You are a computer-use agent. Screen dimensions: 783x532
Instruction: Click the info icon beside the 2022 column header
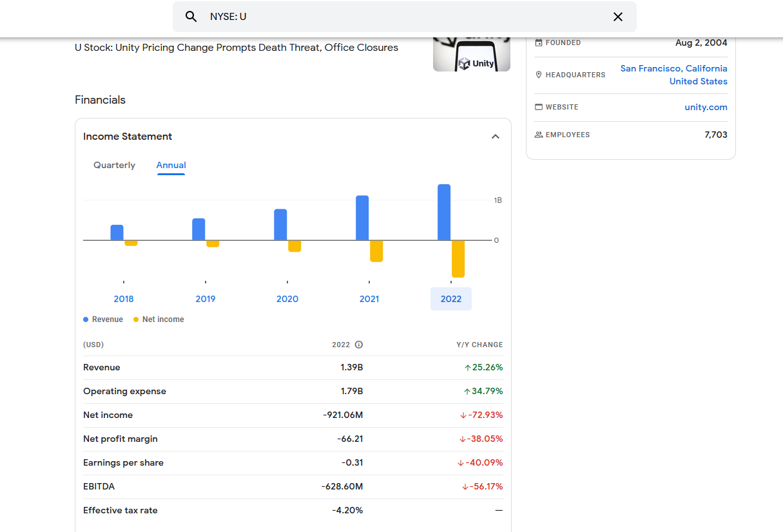pyautogui.click(x=359, y=345)
